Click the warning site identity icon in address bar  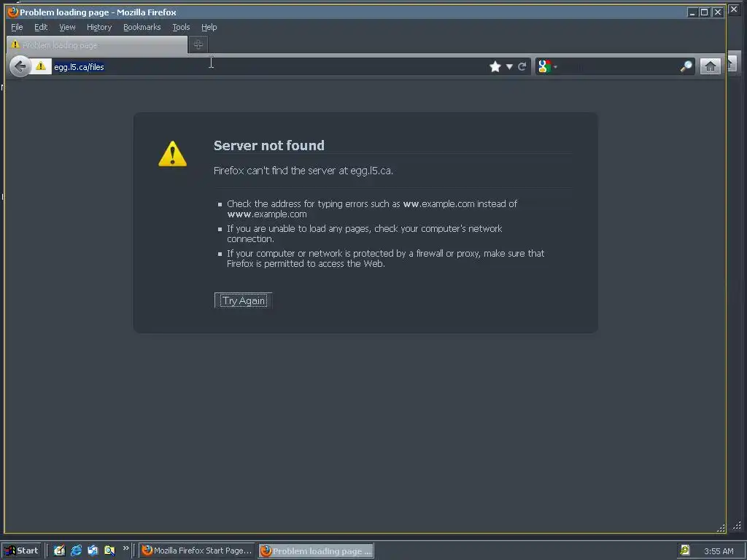click(41, 66)
